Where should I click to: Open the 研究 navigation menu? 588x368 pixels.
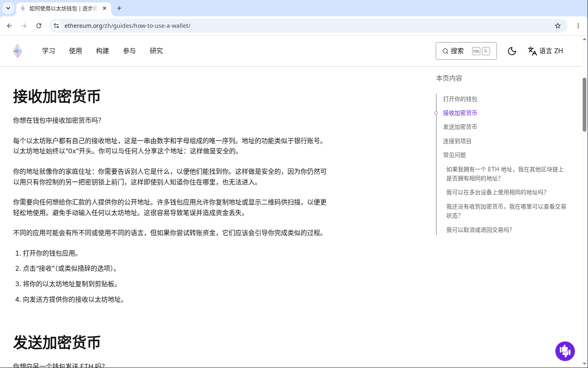coord(156,51)
